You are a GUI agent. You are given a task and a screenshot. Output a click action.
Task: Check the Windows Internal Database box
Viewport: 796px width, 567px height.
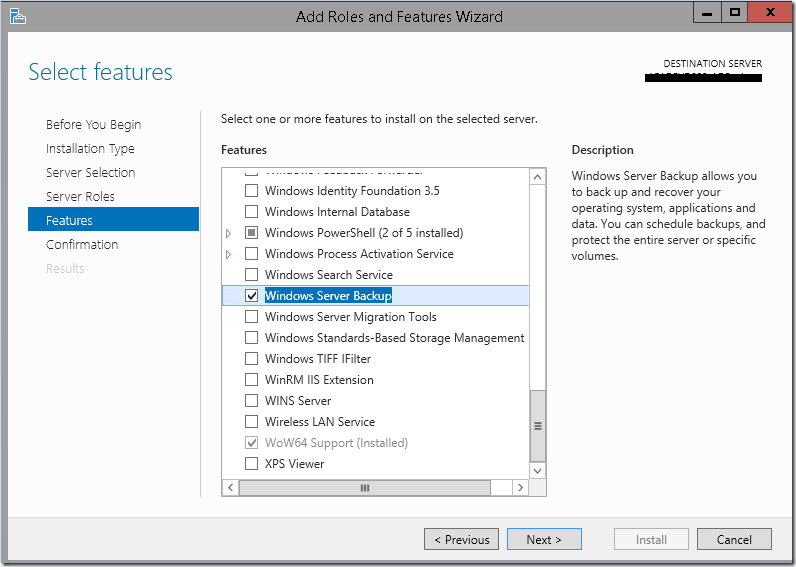[251, 212]
